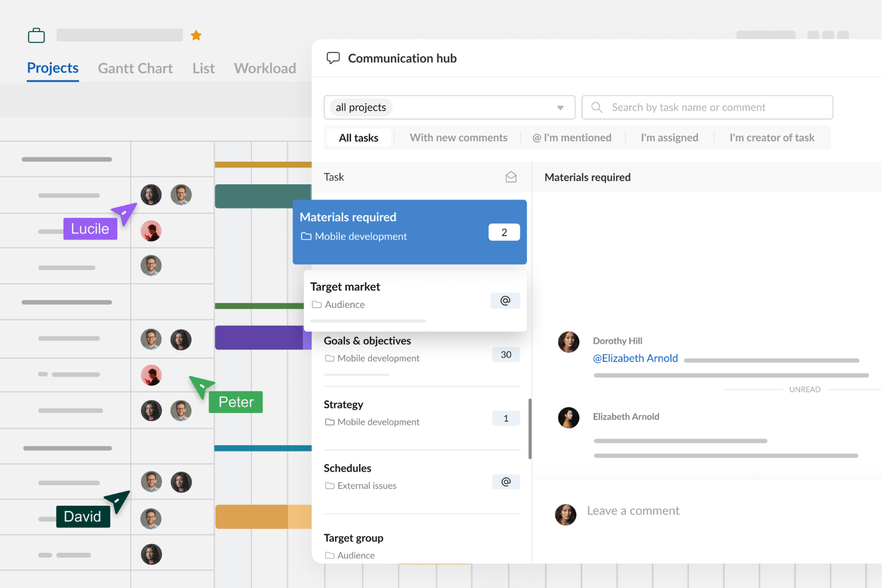The width and height of the screenshot is (882, 588).
Task: Click the @Elizabeth Arnold mention link
Action: click(x=635, y=358)
